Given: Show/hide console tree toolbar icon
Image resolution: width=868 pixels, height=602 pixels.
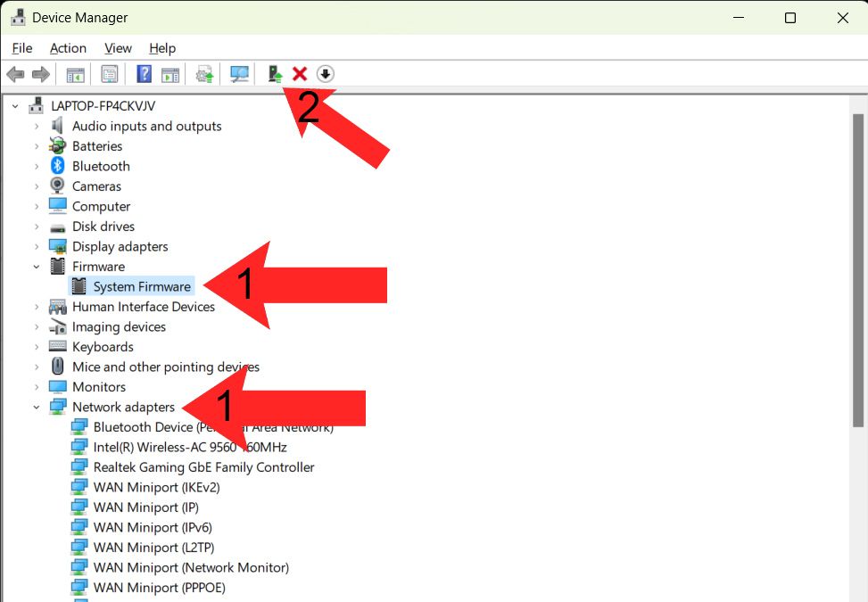Looking at the screenshot, I should coord(76,74).
